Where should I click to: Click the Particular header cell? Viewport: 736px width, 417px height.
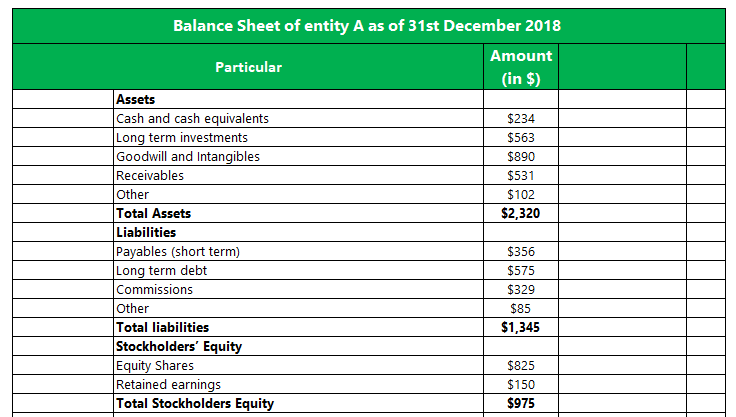(248, 67)
